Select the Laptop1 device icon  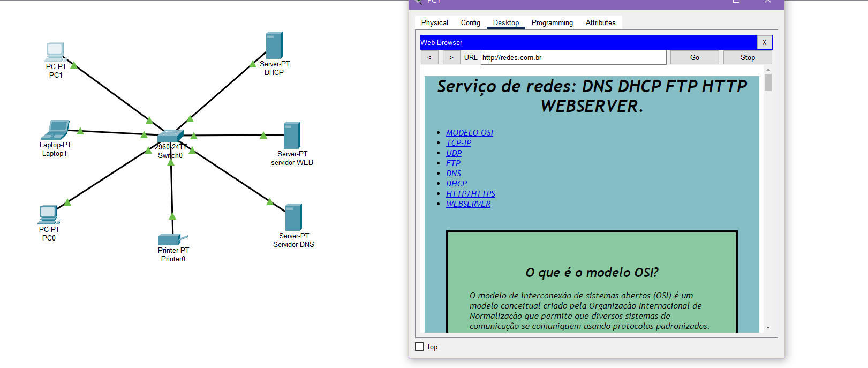click(55, 130)
